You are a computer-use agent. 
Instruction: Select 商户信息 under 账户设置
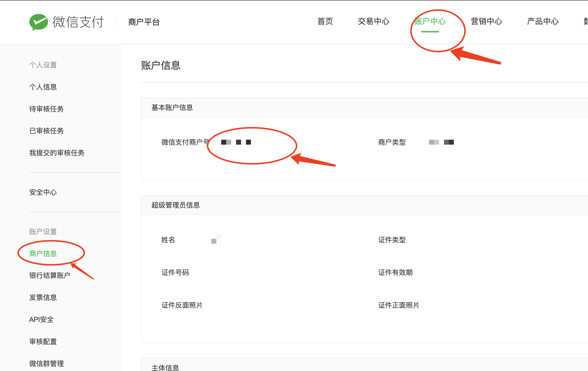(x=43, y=254)
